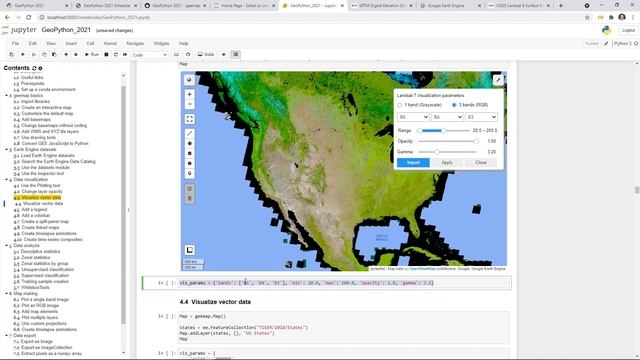Open the layers control at map bottom-left
Image resolution: width=640 pixels, height=360 pixels.
pos(189,250)
